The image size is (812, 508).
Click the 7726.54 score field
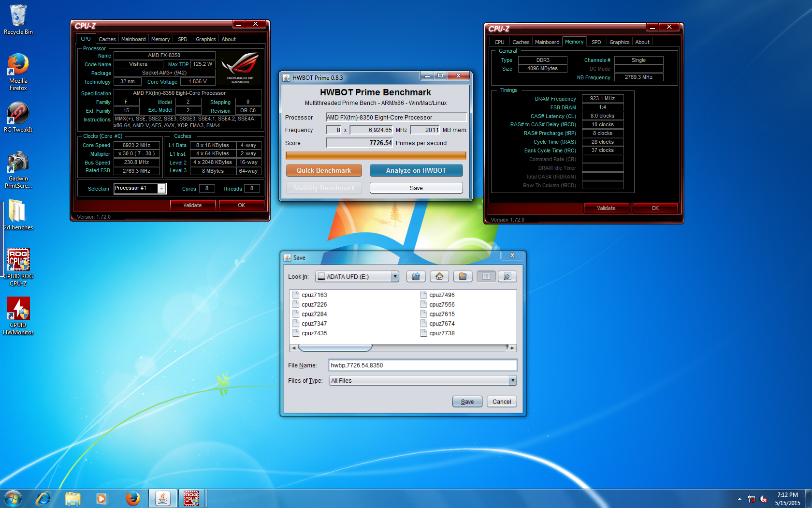(x=359, y=143)
